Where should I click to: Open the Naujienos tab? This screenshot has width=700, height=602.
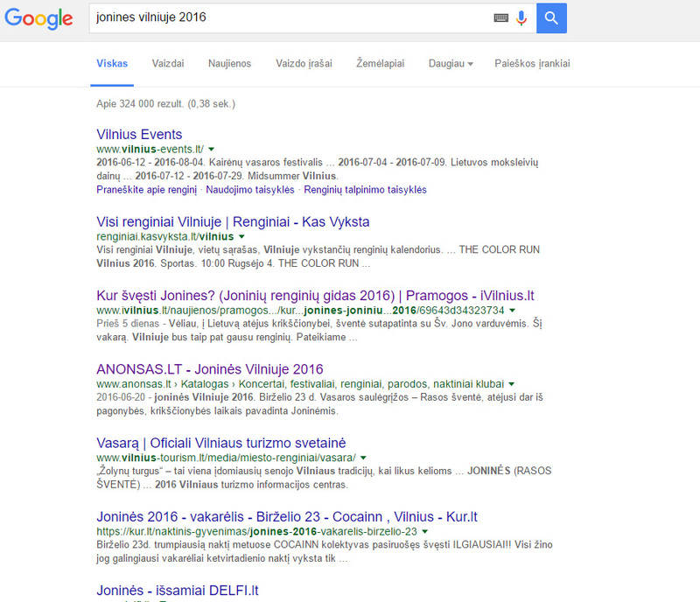(229, 63)
